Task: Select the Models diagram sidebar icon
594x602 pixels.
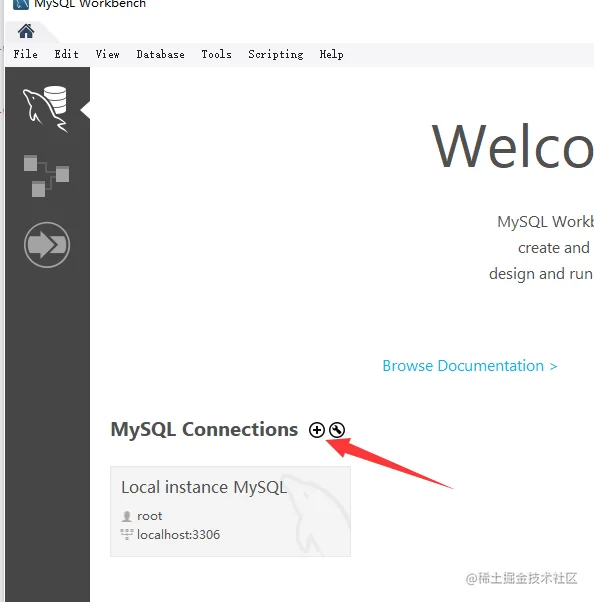Action: coord(46,176)
